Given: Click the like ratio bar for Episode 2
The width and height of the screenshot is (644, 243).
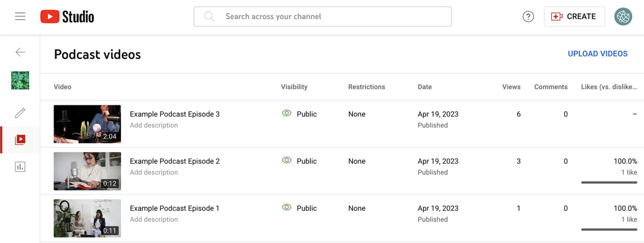Looking at the screenshot, I should [x=609, y=182].
